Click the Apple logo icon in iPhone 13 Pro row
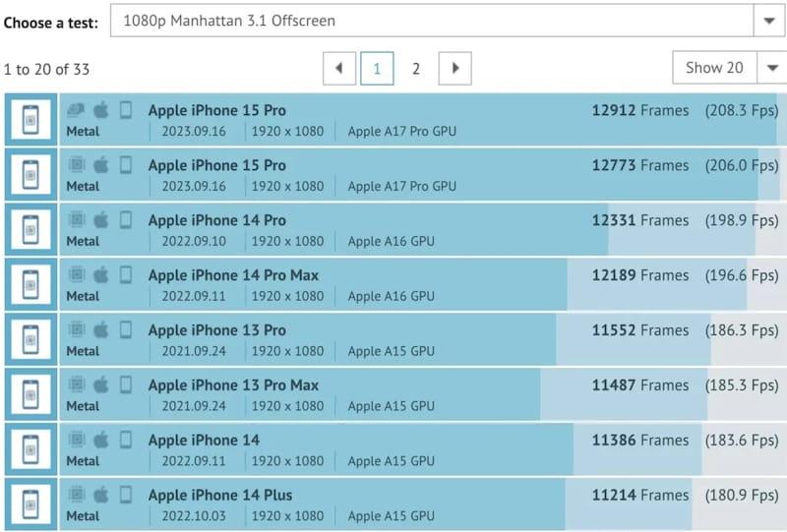 101,329
